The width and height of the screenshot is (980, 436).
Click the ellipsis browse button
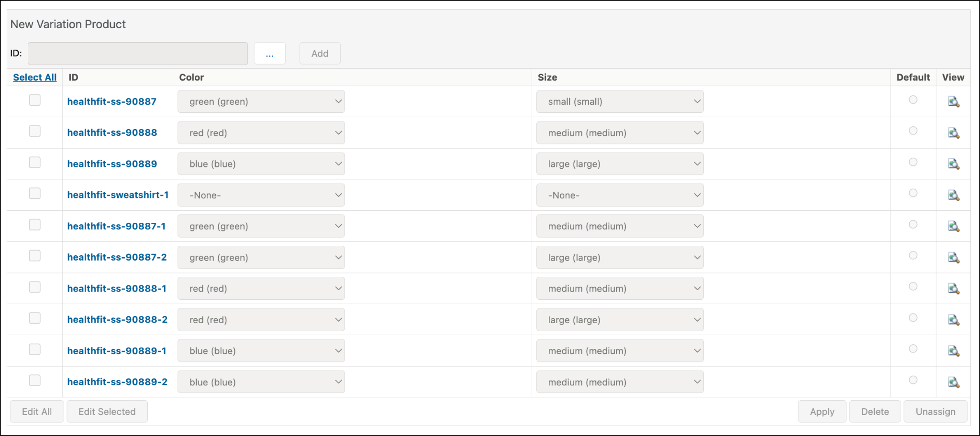coord(270,53)
